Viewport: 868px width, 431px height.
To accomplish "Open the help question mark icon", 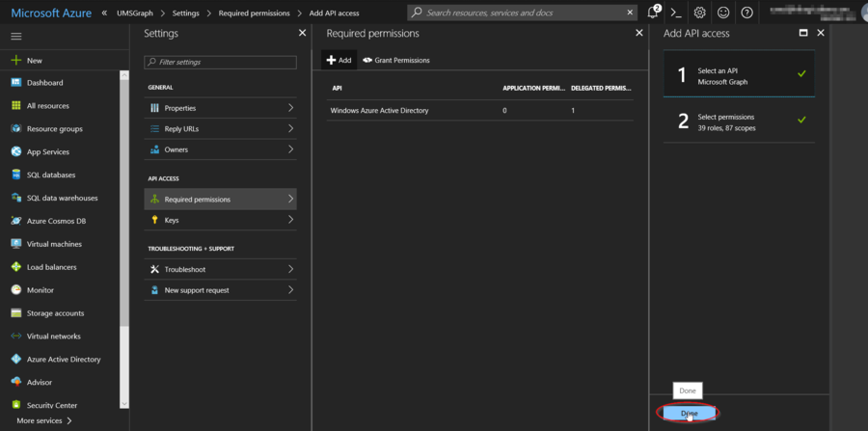I will [746, 13].
